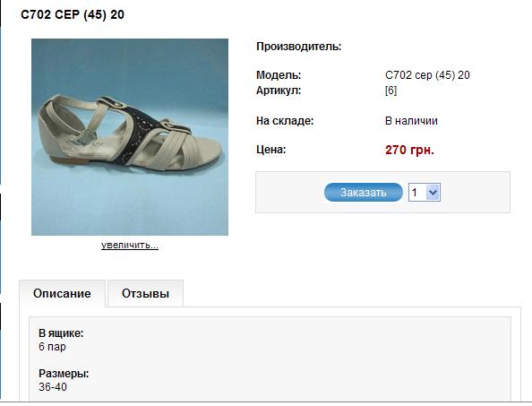This screenshot has width=532, height=406.
Task: Switch to the Отзывы tab
Action: coord(146,293)
